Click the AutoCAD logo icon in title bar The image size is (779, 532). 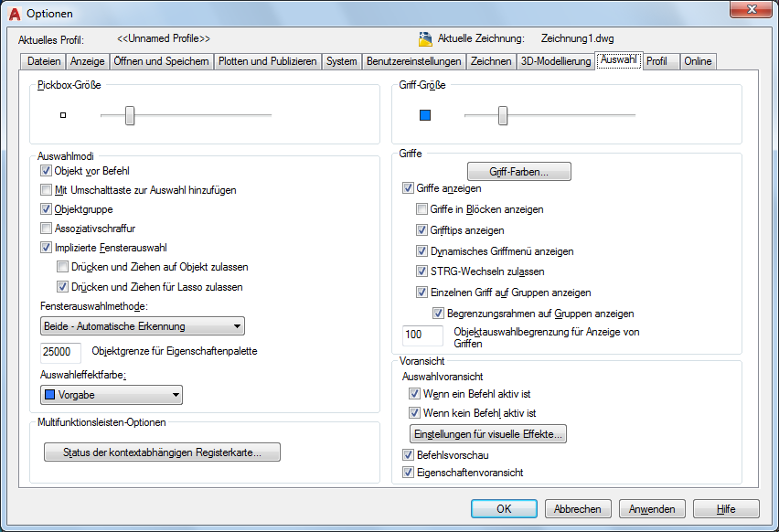[15, 14]
